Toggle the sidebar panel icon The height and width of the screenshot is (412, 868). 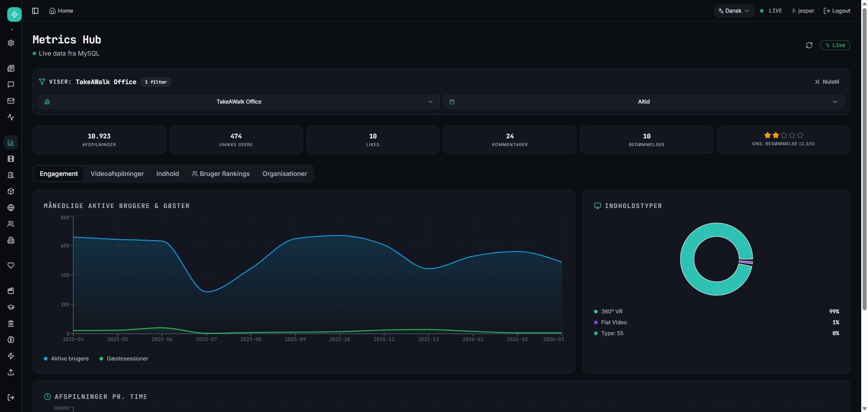click(x=35, y=11)
